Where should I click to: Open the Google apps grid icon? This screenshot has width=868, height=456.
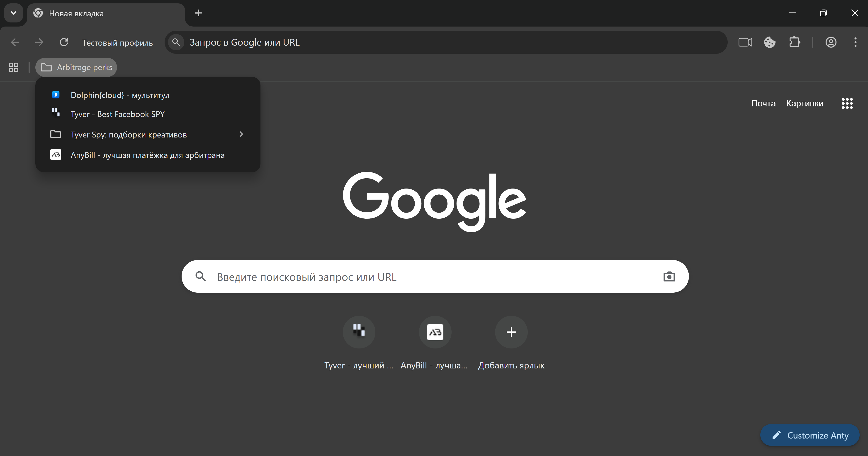tap(847, 103)
